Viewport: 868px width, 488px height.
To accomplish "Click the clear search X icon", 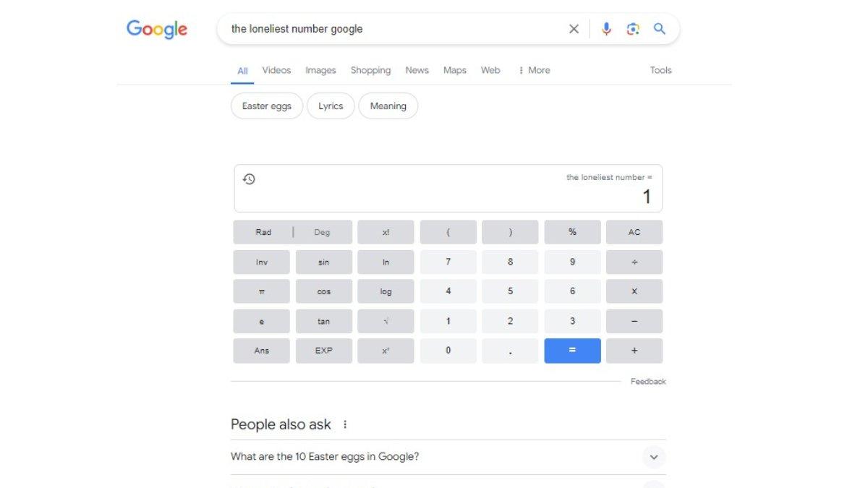I will (x=574, y=29).
